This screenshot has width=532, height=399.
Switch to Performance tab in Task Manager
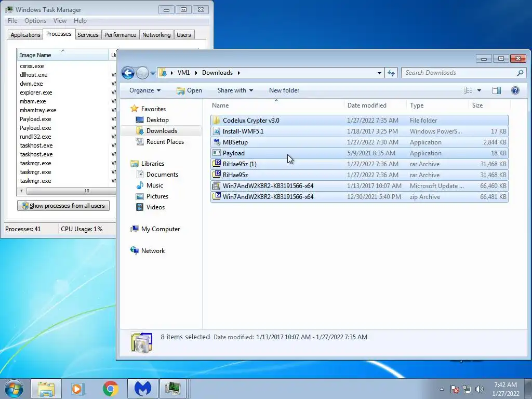(x=120, y=35)
